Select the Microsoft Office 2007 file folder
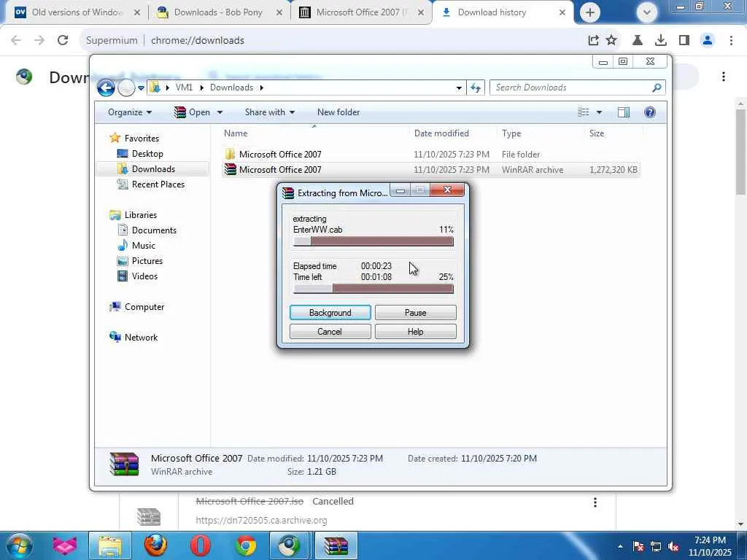 tap(280, 155)
